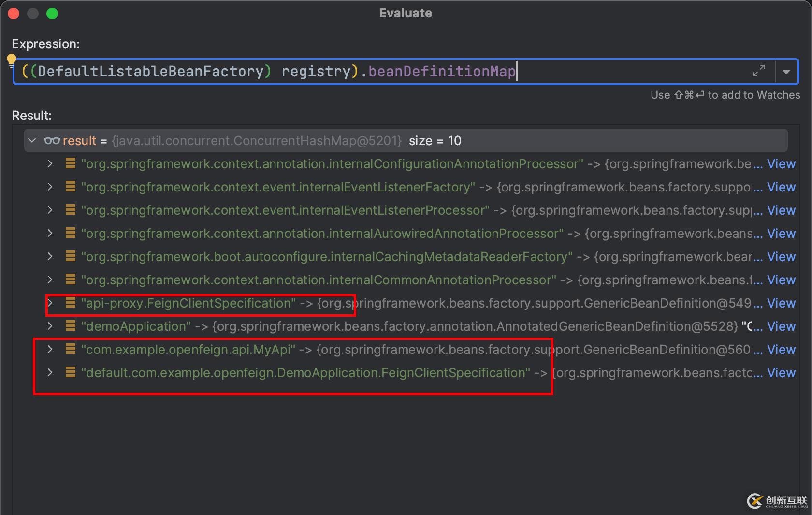812x515 pixels.
Task: Click View link for internalCommonAnnotationProcessor
Action: [781, 280]
